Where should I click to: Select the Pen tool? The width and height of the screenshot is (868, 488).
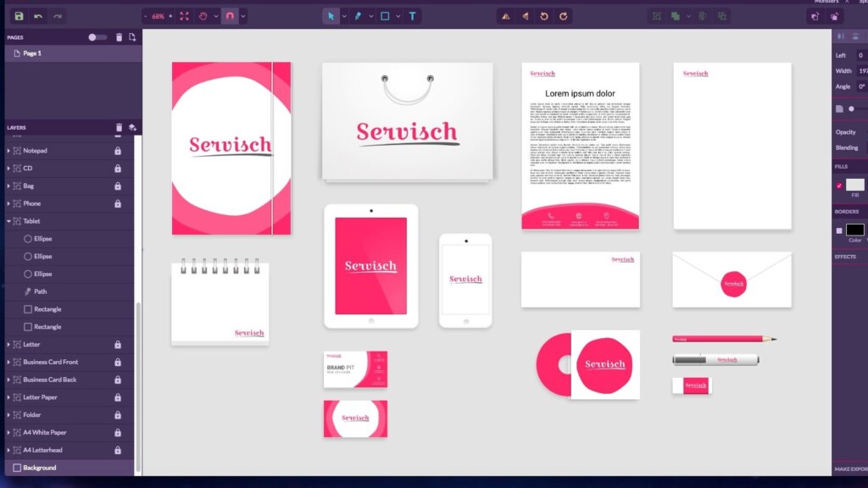click(359, 16)
